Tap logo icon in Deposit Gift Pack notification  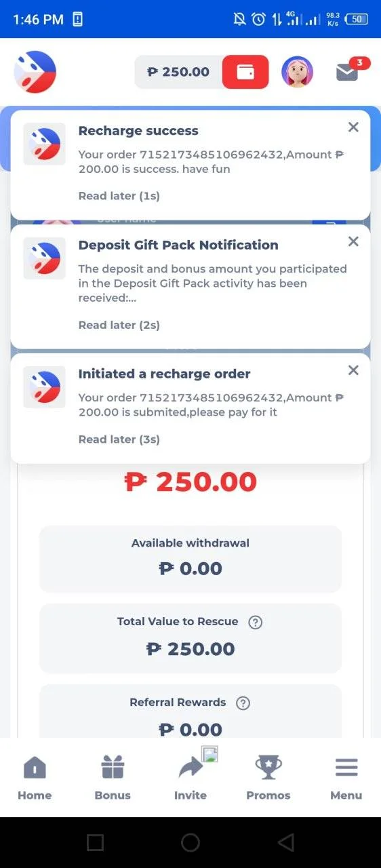(45, 258)
